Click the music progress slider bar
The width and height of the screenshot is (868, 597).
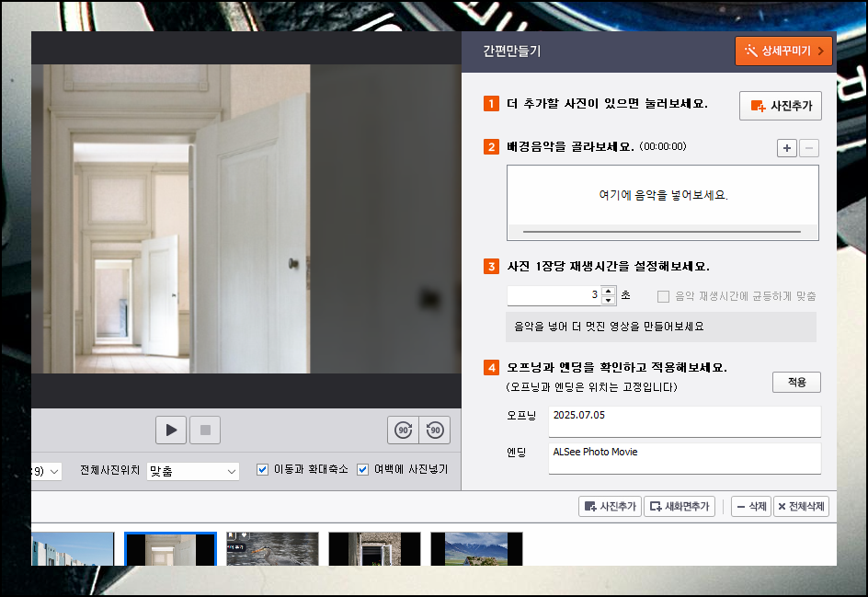(x=661, y=232)
